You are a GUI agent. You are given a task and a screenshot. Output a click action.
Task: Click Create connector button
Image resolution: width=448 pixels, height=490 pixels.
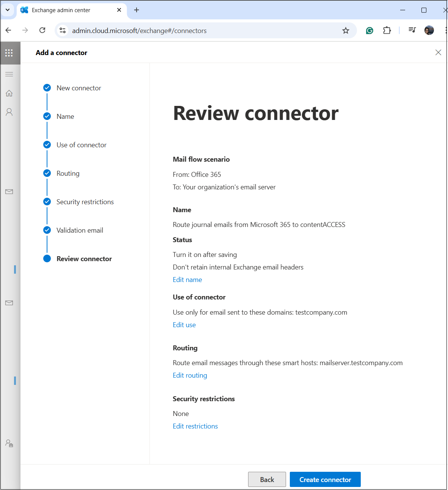point(325,479)
